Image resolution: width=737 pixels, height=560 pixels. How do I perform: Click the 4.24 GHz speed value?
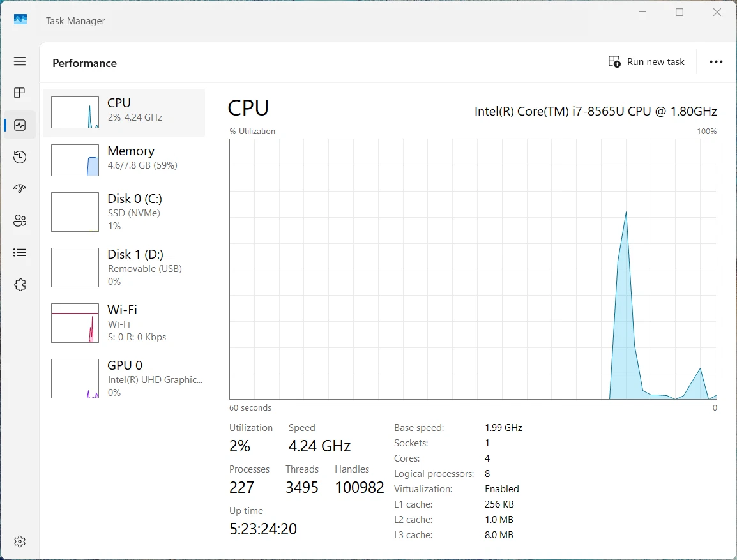(319, 446)
